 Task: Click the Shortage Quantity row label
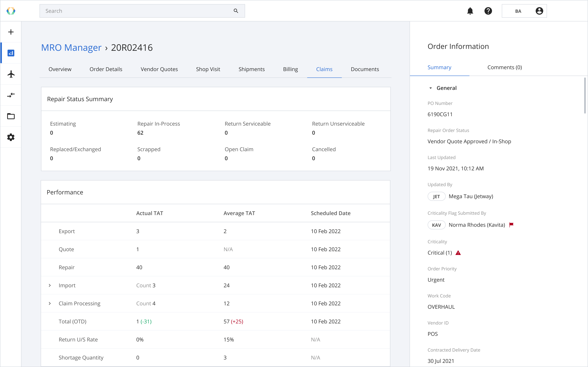(81, 358)
